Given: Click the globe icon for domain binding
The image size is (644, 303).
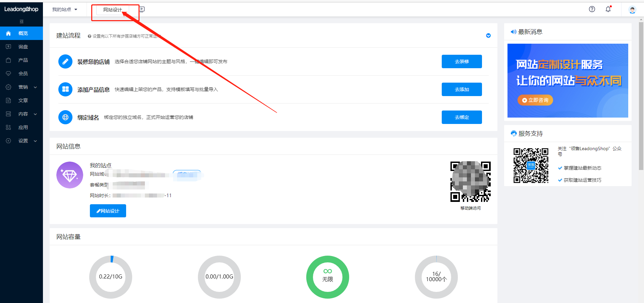Looking at the screenshot, I should click(x=65, y=117).
